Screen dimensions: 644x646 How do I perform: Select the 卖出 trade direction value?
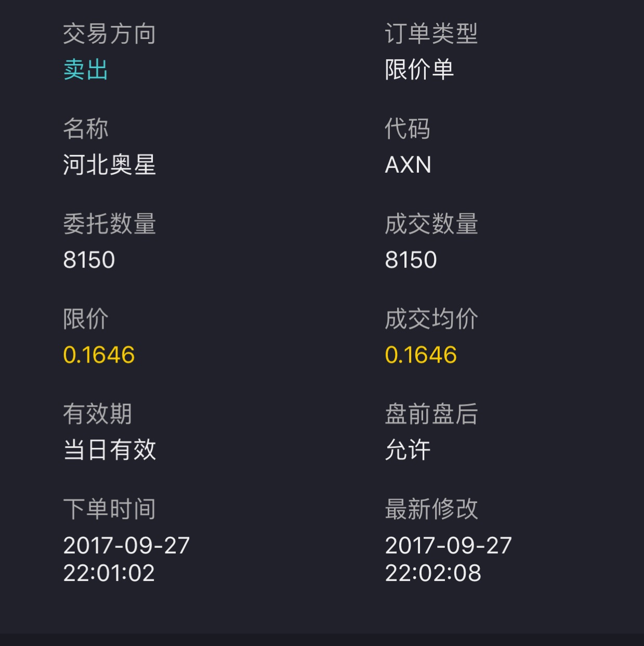point(86,70)
